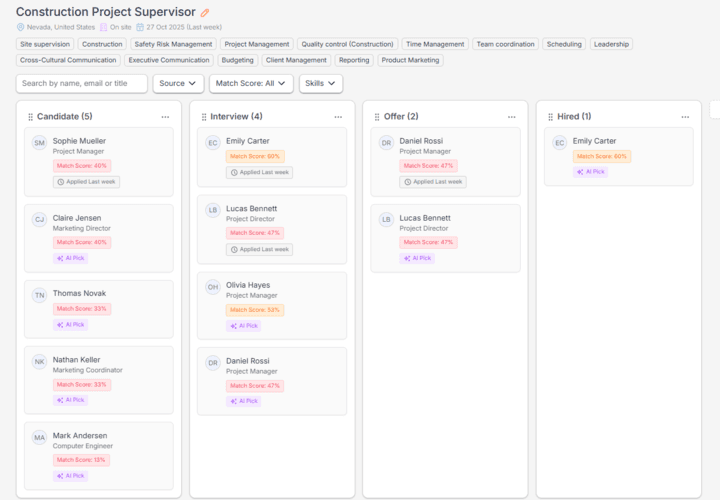Viewport: 720px width, 500px height.
Task: Click the edit pencil icon beside job title
Action: (205, 13)
